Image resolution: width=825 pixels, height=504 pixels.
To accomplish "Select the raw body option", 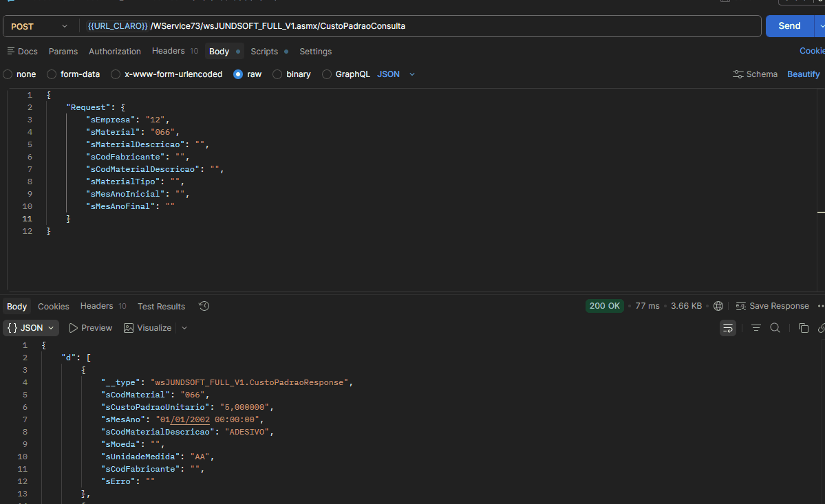I will (x=247, y=74).
